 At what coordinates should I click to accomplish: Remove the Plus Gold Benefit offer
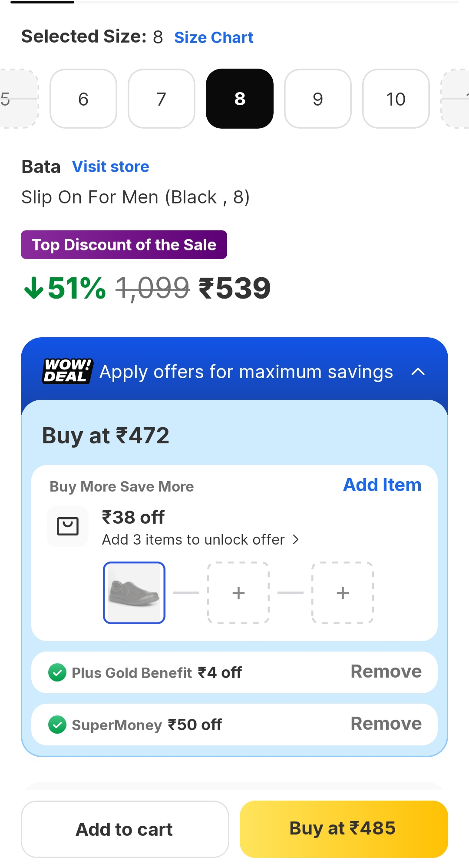(386, 672)
